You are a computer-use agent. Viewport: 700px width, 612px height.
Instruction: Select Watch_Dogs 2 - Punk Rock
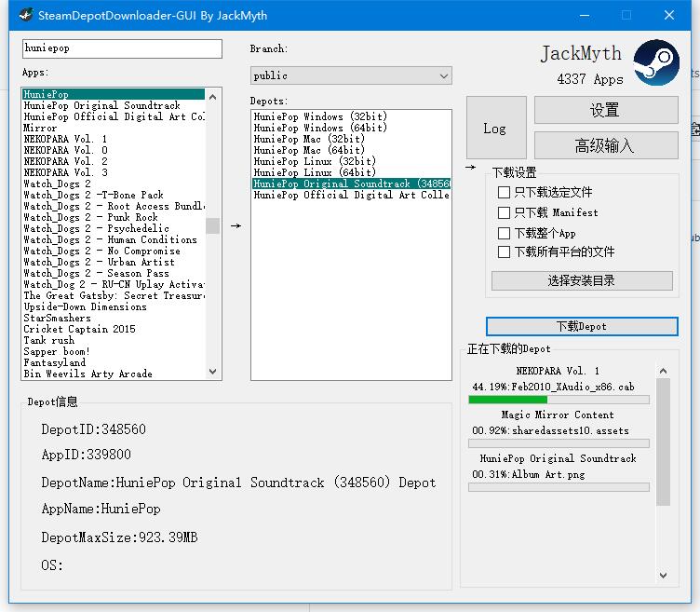114,217
